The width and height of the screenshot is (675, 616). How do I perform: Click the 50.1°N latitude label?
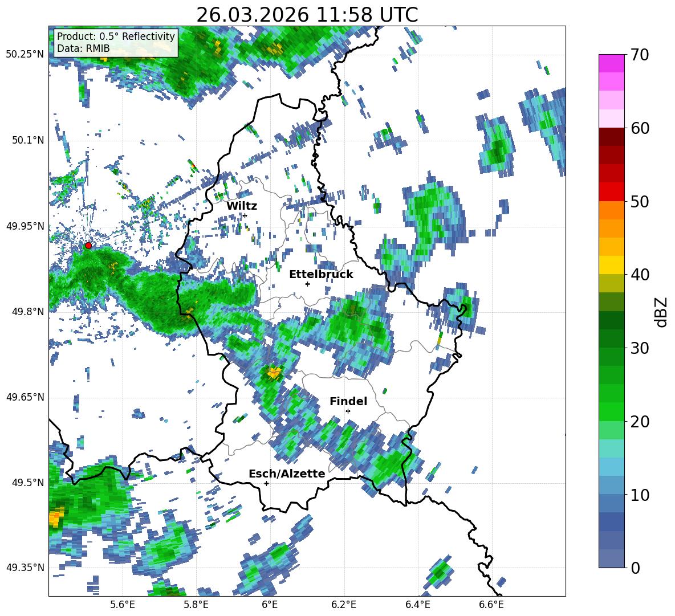27,140
